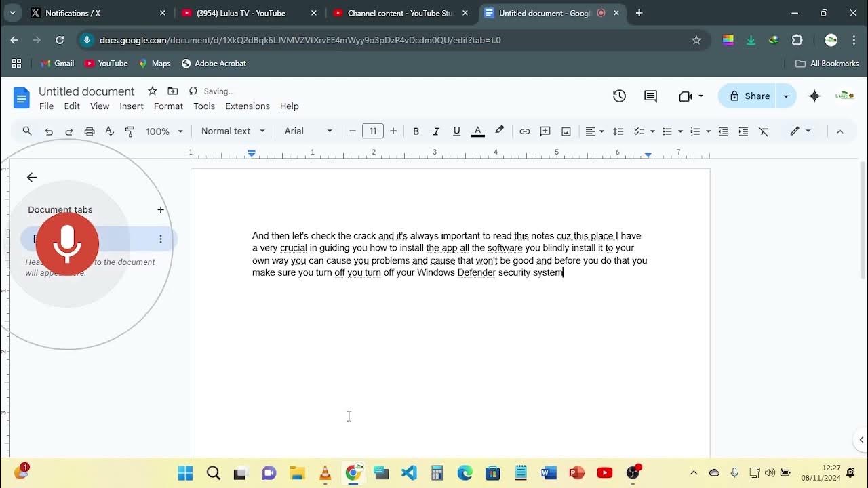The height and width of the screenshot is (488, 868).
Task: Hide the menus with the chevron
Action: [840, 131]
